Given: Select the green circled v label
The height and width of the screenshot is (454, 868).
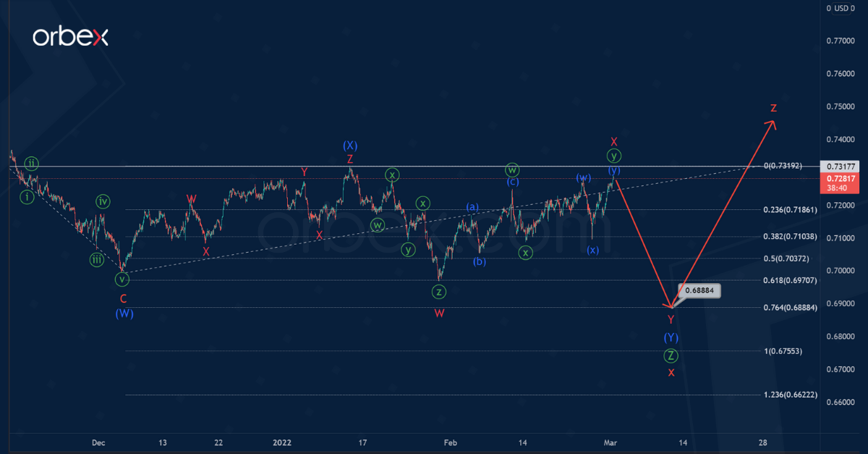Looking at the screenshot, I should click(x=122, y=279).
